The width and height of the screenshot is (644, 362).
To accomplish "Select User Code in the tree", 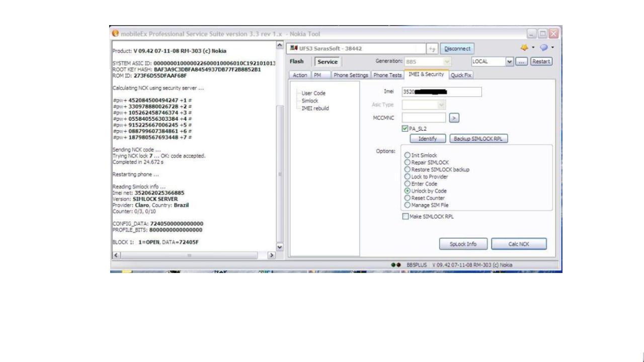I will pyautogui.click(x=313, y=94).
